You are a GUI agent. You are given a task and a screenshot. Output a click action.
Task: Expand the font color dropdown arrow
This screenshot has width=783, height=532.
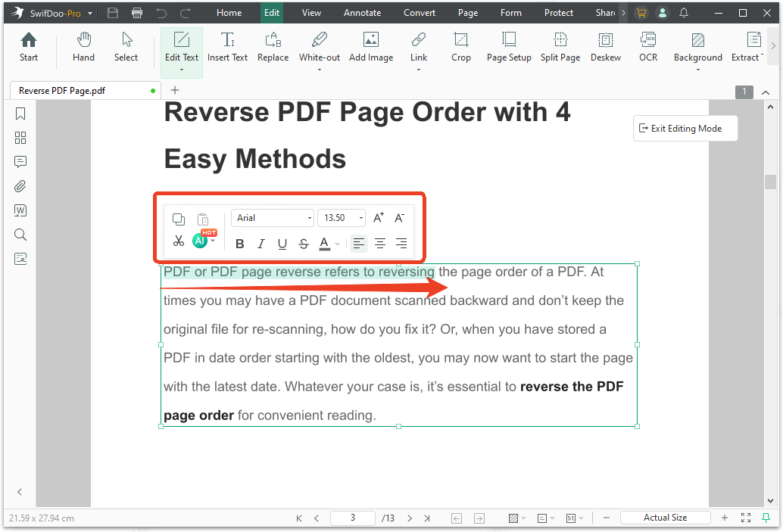tap(338, 244)
